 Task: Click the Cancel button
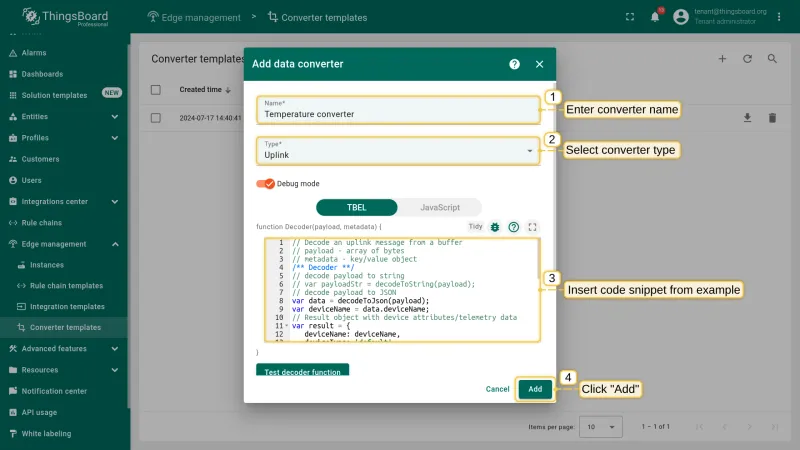click(497, 389)
